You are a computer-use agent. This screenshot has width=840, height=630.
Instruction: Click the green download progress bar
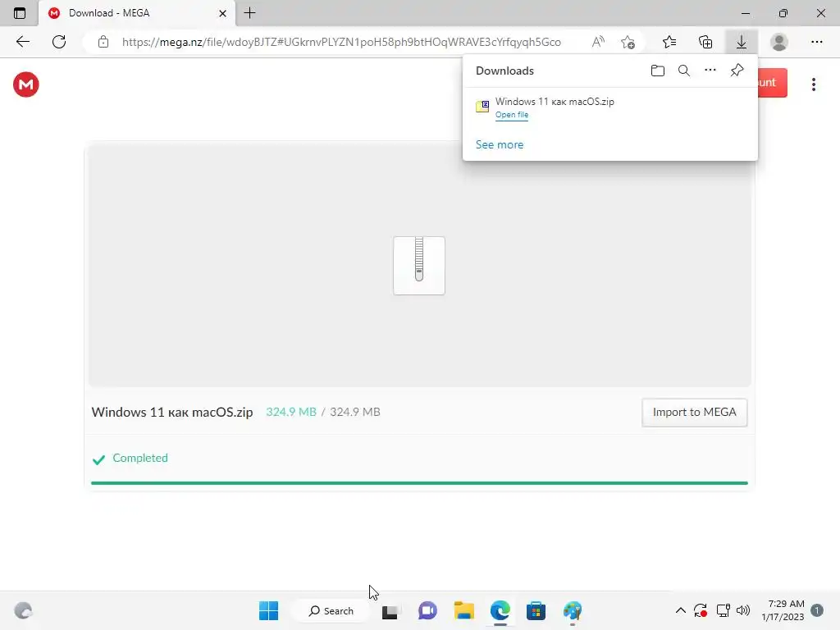tap(419, 482)
